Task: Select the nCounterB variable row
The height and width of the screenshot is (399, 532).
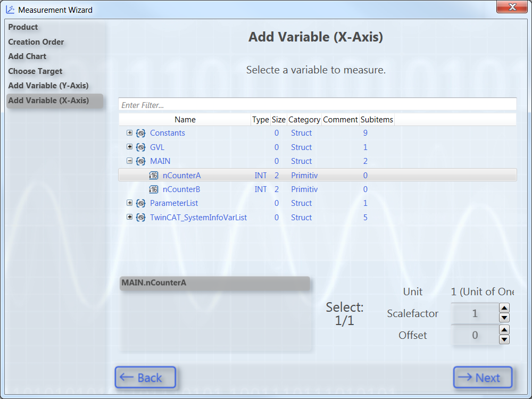Action: tap(318, 189)
